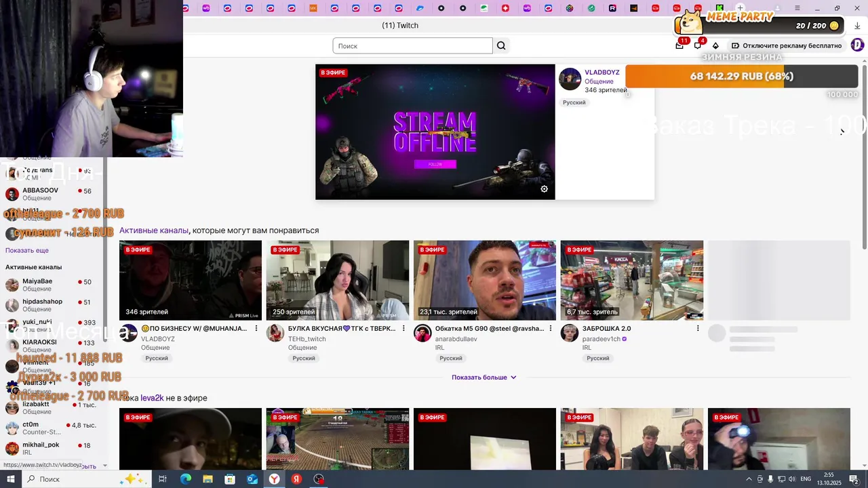Open the 23,1 тыс. зрителей stream thumbnail
The height and width of the screenshot is (488, 868).
(485, 281)
